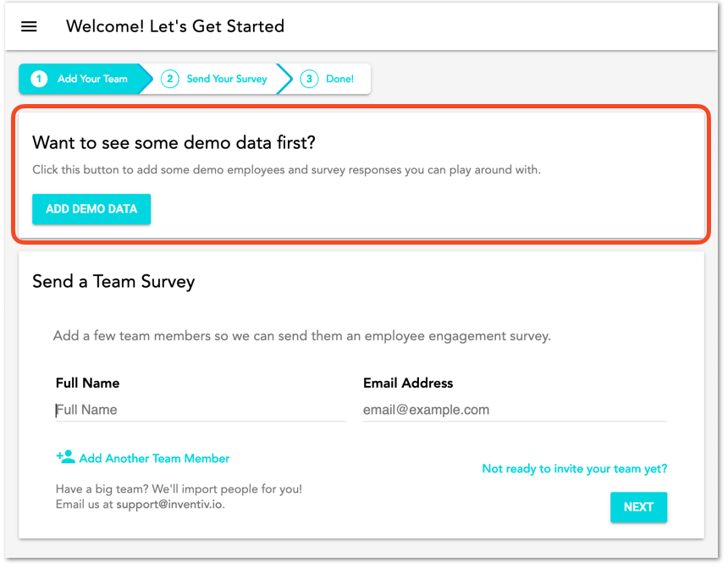Click the Email Address column label

[408, 383]
